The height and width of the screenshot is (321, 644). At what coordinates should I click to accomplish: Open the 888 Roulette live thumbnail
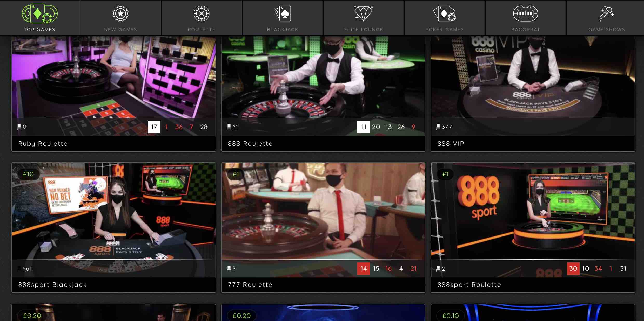tap(323, 78)
